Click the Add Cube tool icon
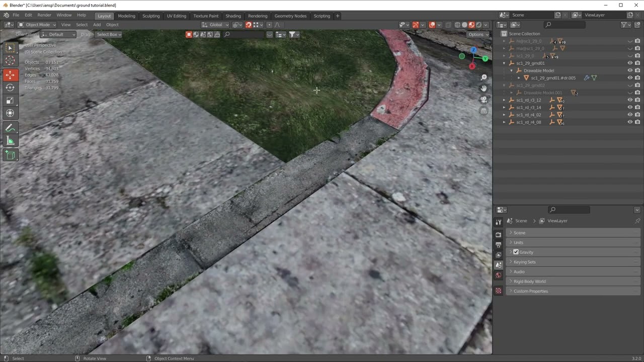 (x=10, y=155)
